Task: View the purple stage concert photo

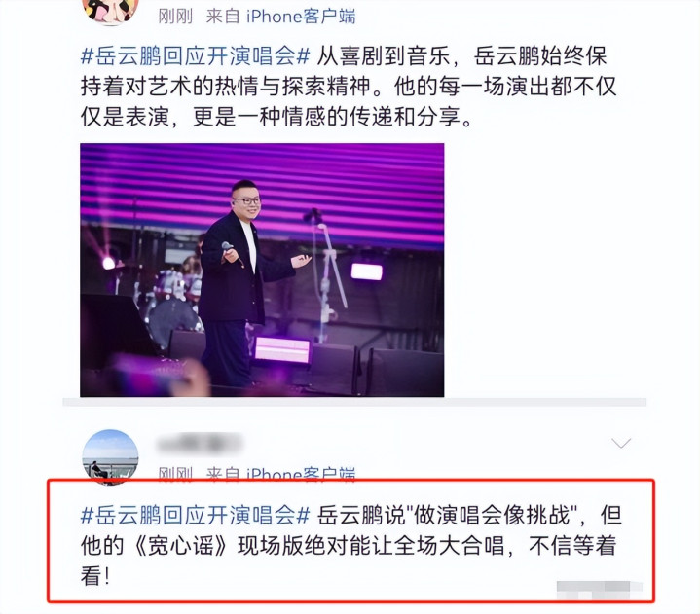Action: tap(262, 270)
